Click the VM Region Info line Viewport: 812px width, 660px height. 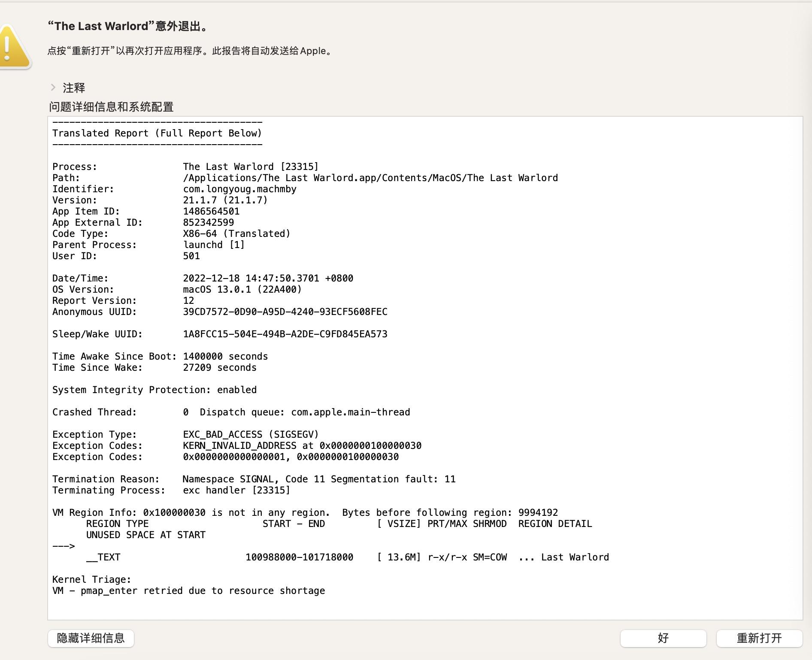305,512
